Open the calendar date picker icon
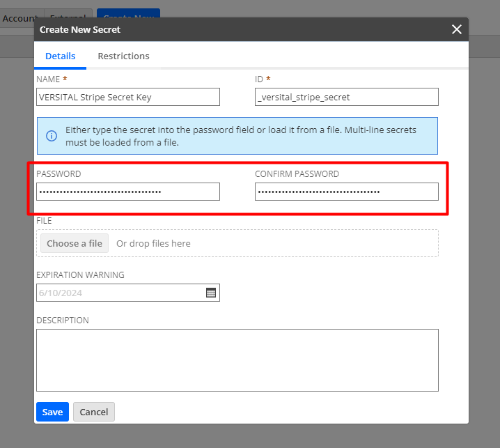 (211, 293)
